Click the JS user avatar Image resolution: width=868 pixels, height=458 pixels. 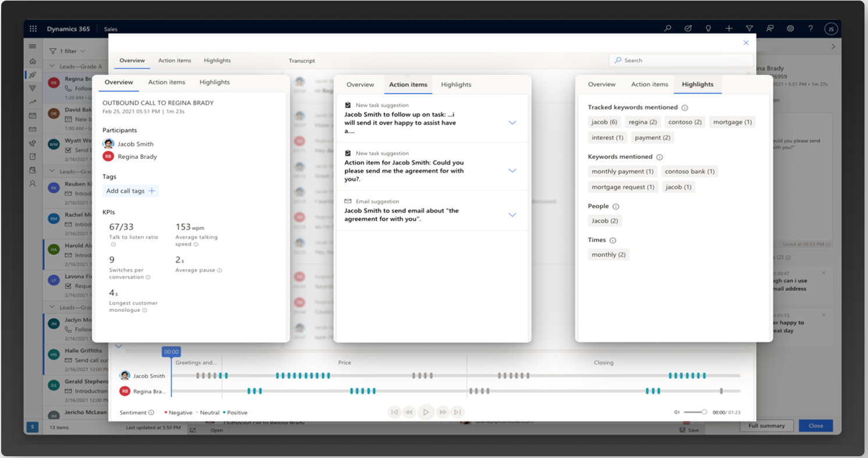(831, 29)
